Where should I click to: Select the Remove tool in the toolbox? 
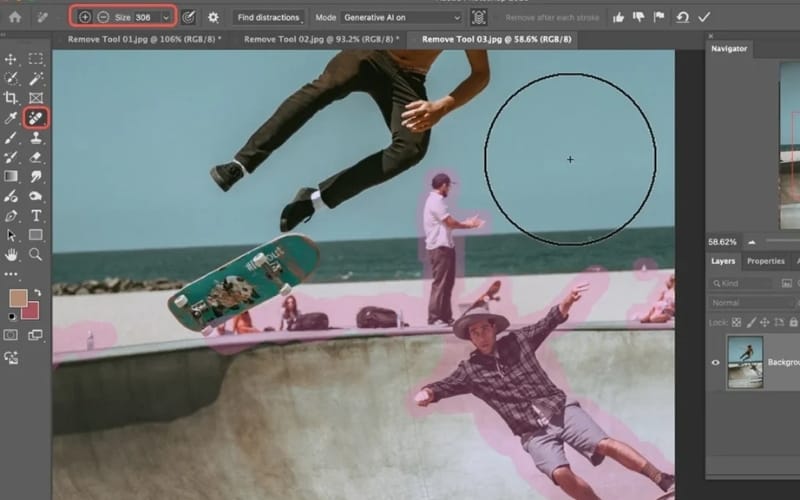pyautogui.click(x=36, y=118)
